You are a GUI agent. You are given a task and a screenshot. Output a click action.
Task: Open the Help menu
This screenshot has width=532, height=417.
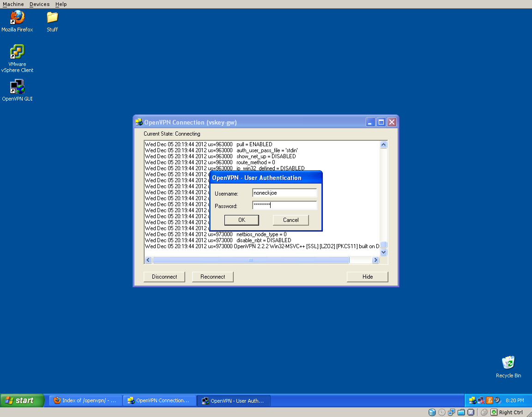point(61,4)
